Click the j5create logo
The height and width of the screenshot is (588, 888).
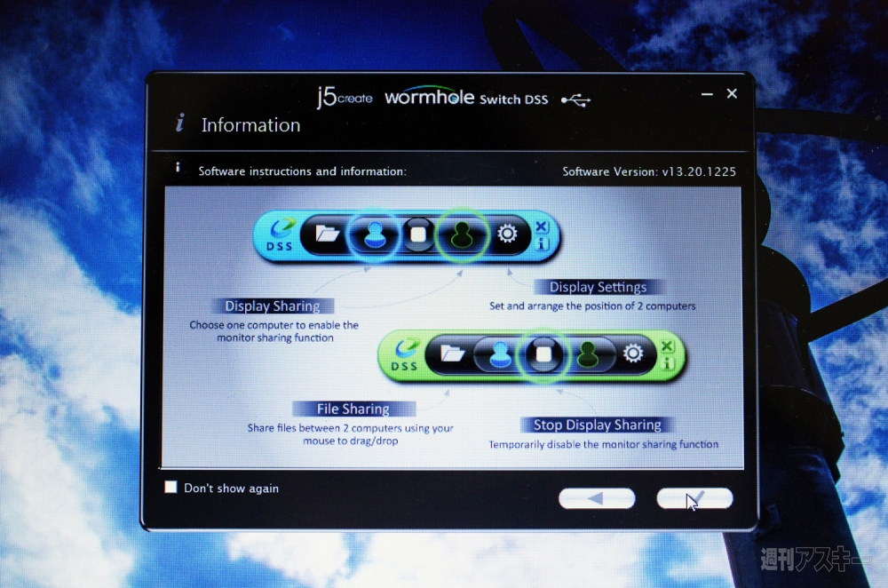(345, 97)
